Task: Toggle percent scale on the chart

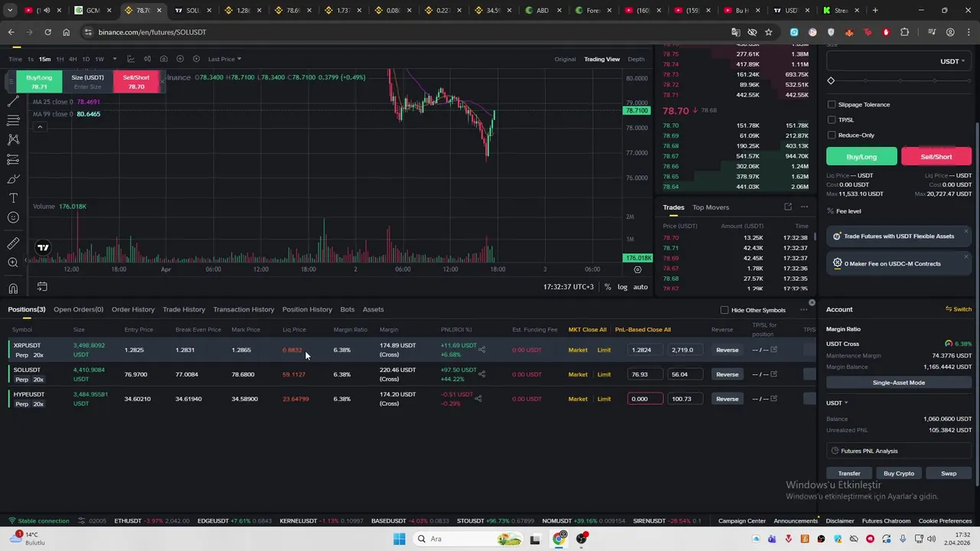Action: pyautogui.click(x=608, y=287)
